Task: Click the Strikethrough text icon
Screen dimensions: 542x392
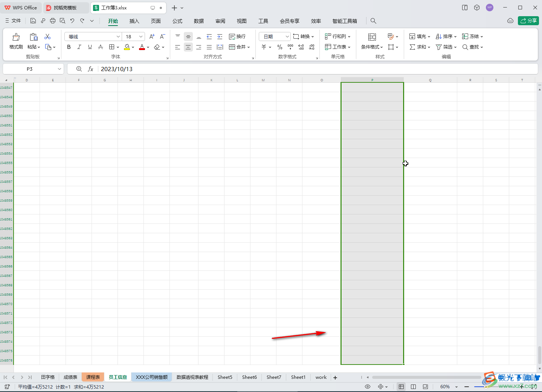Action: coord(101,47)
